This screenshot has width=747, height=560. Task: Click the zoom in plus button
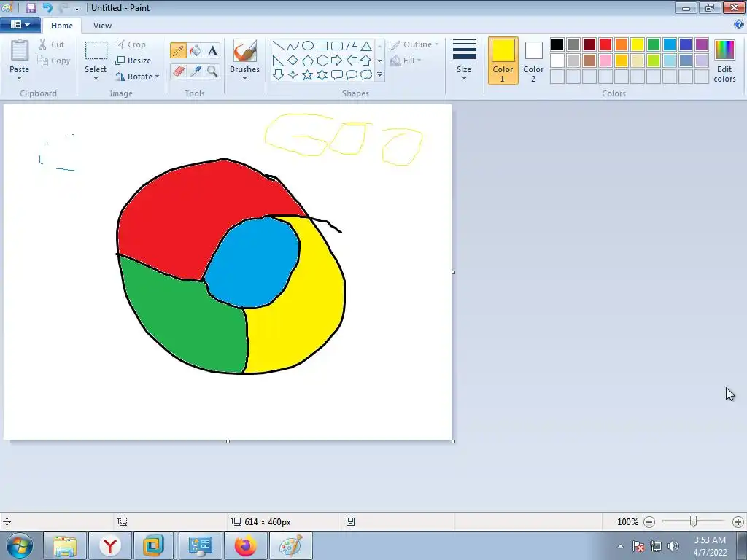pyautogui.click(x=738, y=522)
